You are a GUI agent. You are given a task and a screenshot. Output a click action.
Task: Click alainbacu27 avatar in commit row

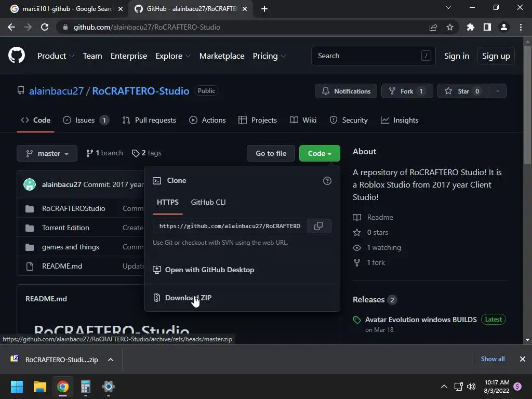pos(30,184)
